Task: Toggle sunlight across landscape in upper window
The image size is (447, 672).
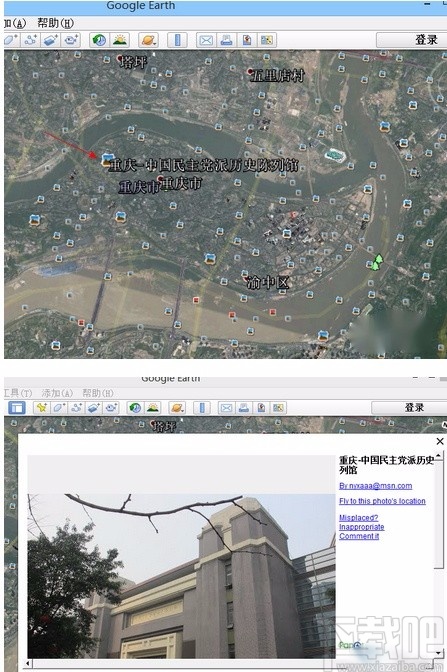Action: tap(120, 40)
